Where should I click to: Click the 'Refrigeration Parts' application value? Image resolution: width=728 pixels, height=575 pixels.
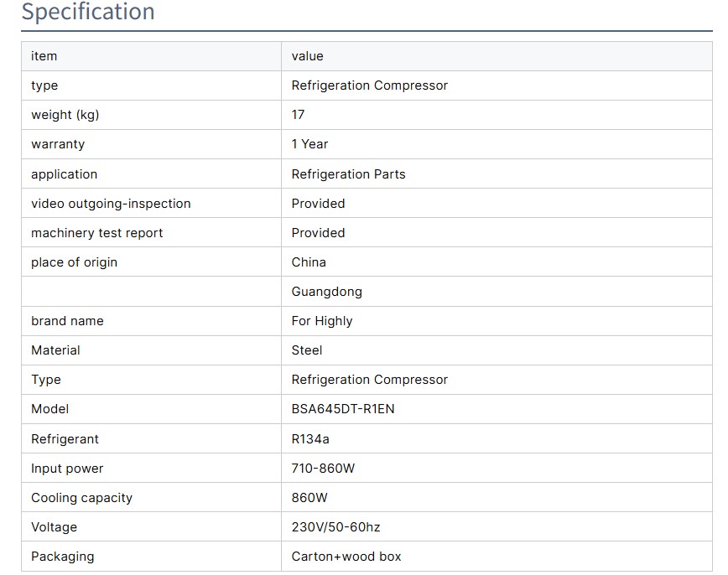348,174
